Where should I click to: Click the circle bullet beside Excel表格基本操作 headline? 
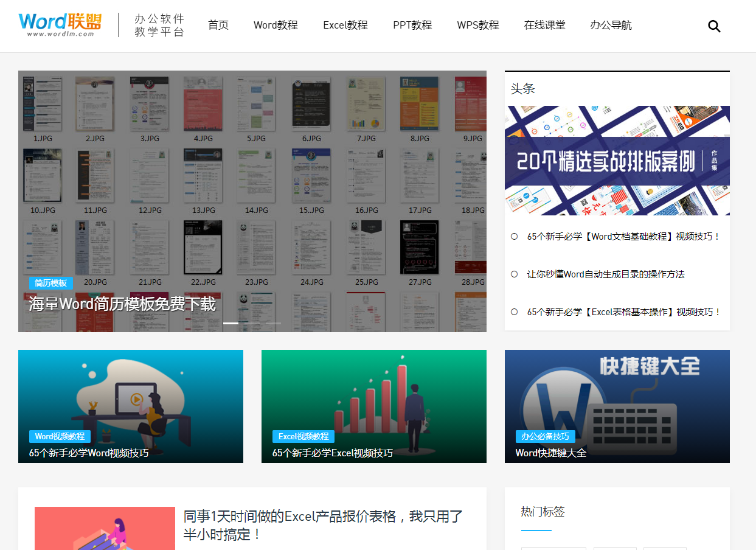coord(515,312)
